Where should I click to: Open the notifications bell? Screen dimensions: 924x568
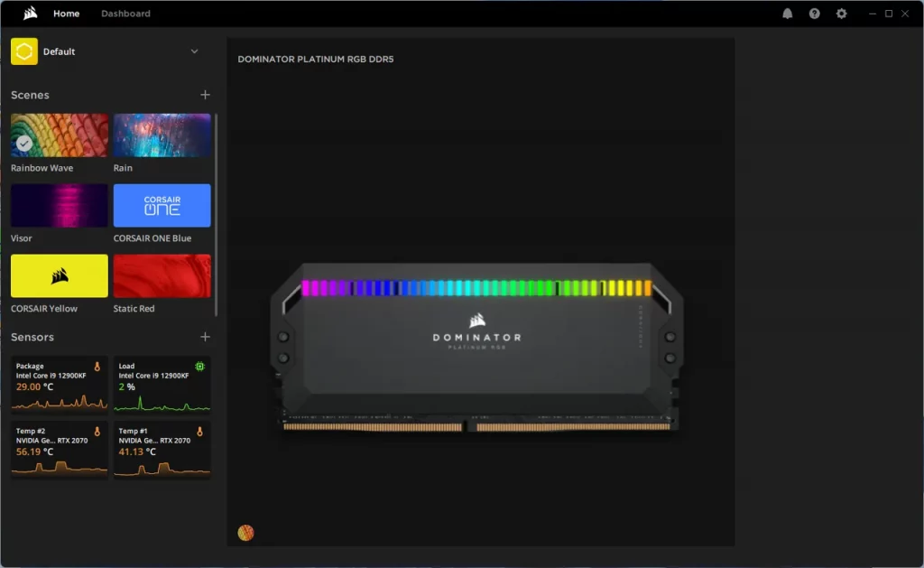coord(787,14)
